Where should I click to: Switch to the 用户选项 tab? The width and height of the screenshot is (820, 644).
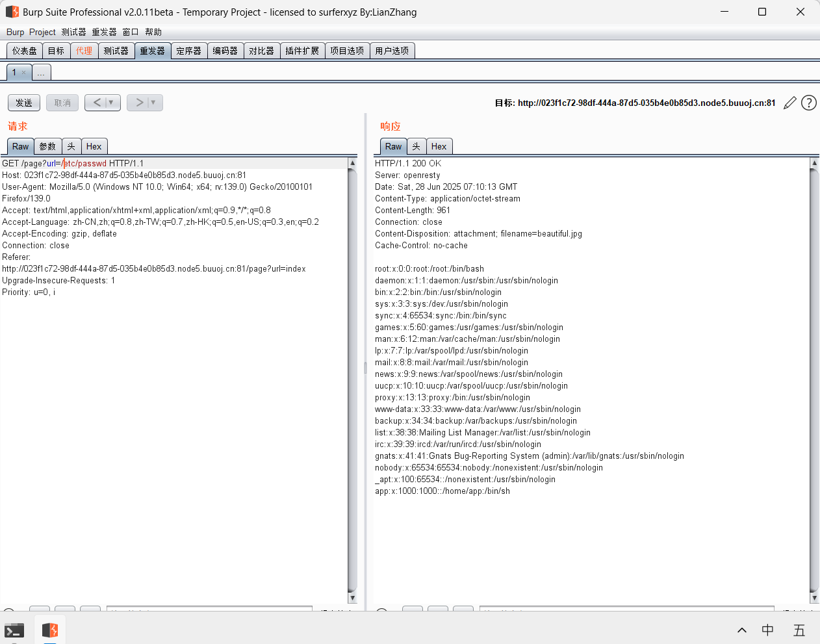click(392, 51)
